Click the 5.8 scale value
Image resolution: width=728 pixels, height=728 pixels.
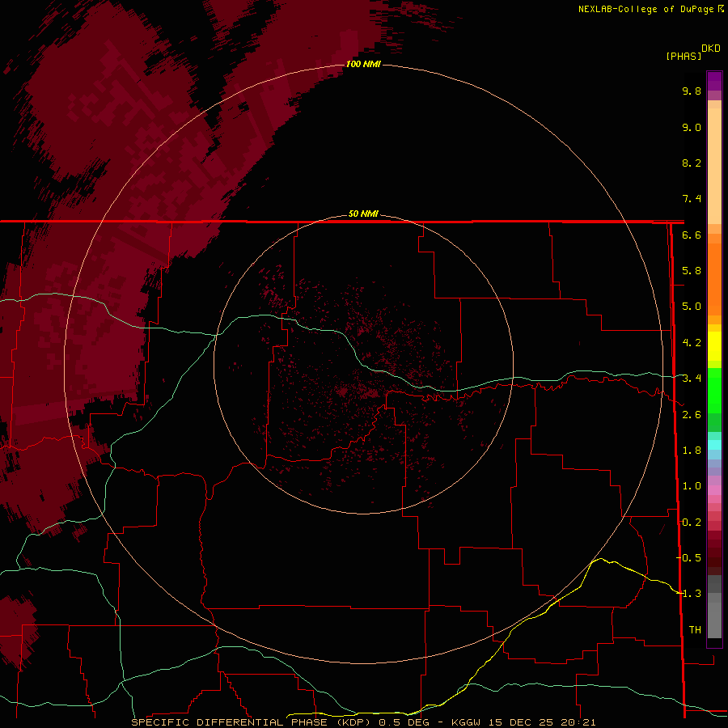(692, 271)
